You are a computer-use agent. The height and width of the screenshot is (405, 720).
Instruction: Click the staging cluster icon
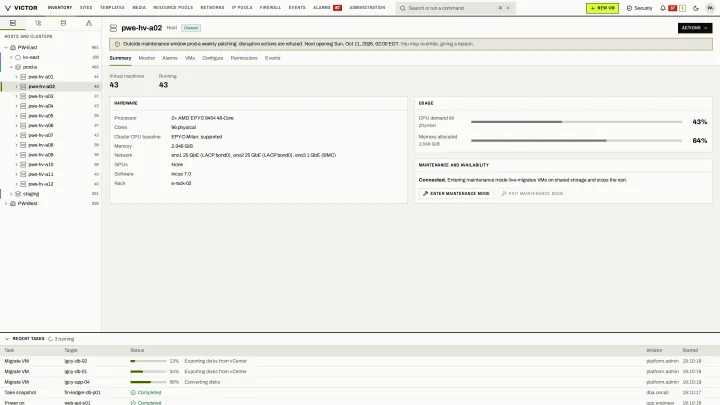18,194
